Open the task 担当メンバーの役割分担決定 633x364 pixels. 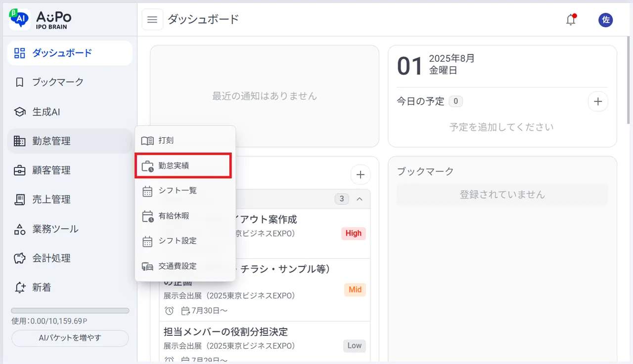click(x=226, y=331)
